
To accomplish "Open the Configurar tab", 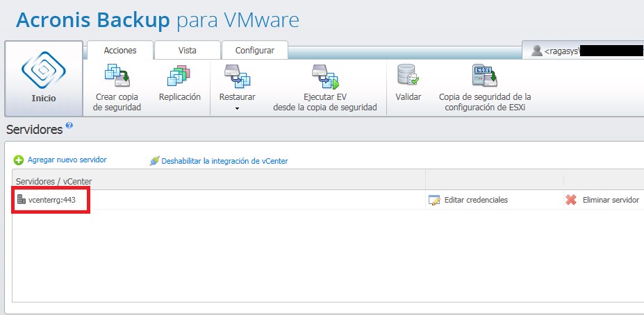I will pos(254,50).
